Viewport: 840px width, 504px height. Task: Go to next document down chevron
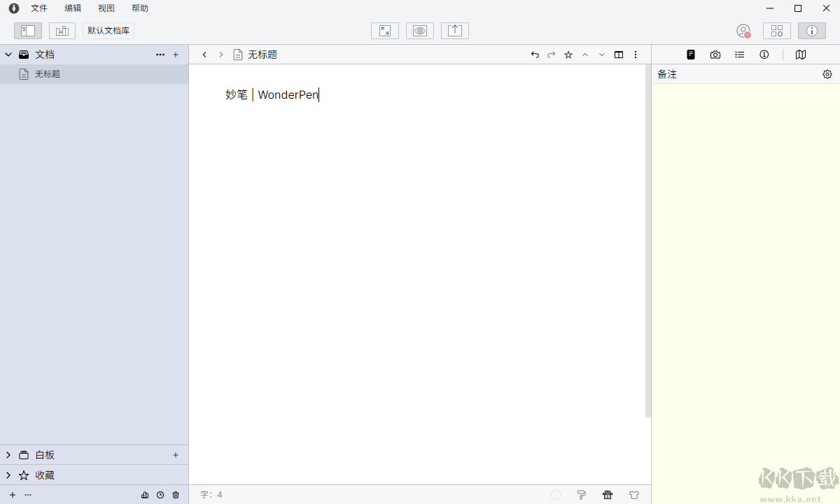(x=602, y=55)
